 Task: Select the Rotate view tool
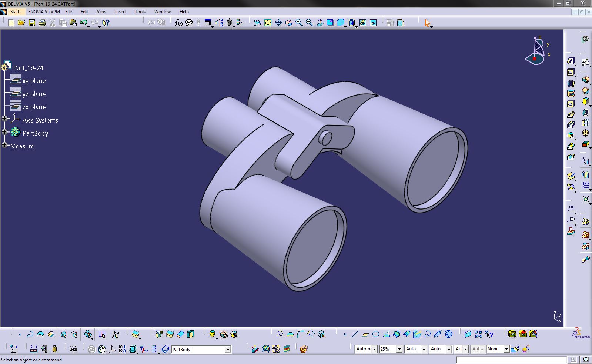pos(288,23)
